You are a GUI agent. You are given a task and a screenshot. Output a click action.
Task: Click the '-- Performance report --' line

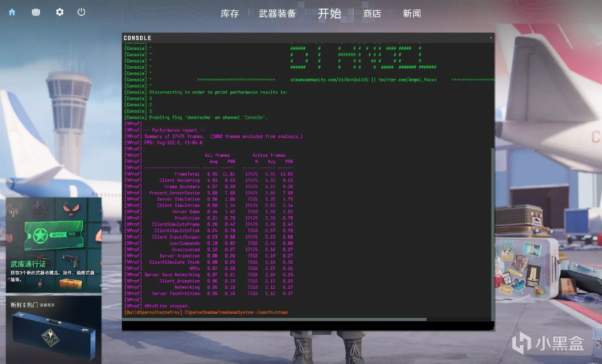pyautogui.click(x=174, y=130)
